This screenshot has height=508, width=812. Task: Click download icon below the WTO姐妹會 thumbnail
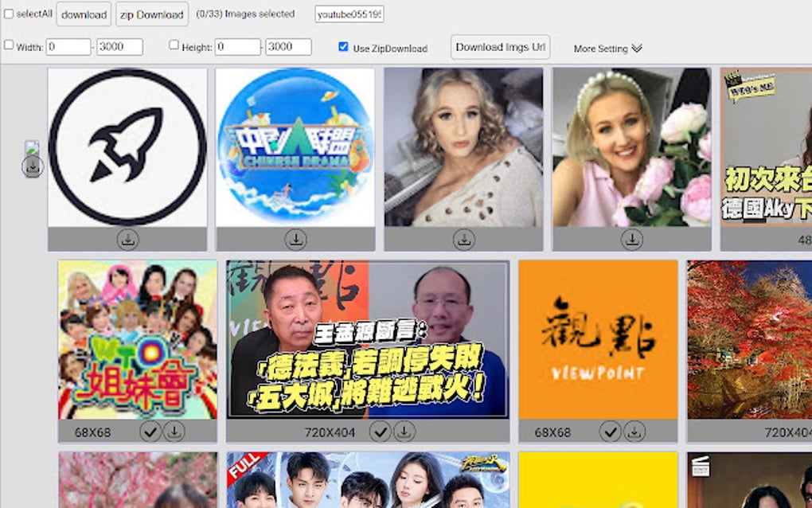[x=174, y=432]
